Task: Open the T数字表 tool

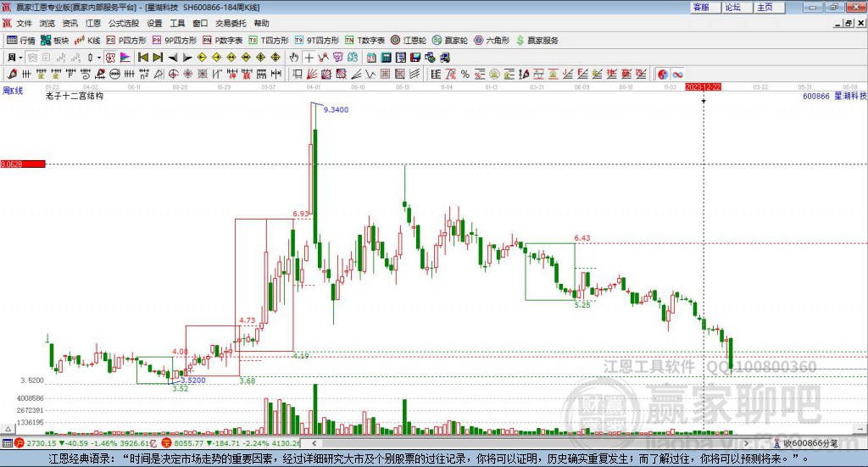Action: 364,41
